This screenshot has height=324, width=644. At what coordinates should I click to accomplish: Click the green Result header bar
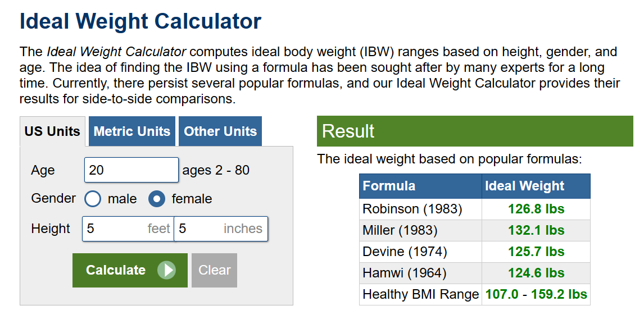(474, 131)
